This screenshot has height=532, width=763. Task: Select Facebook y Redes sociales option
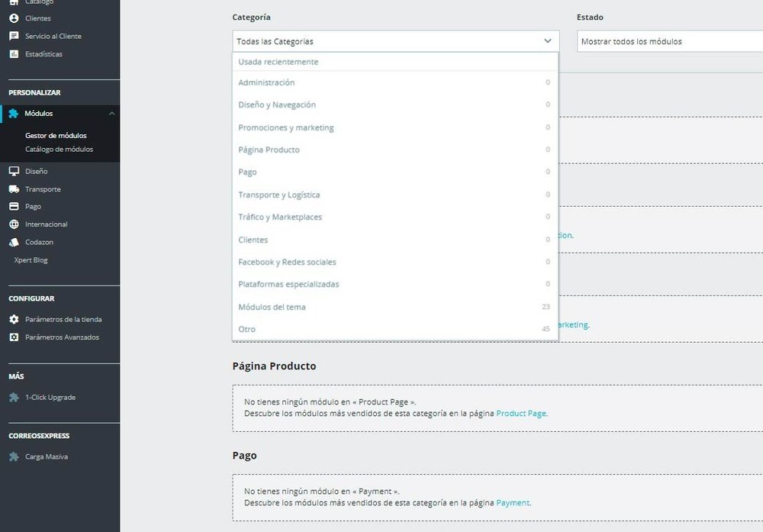pyautogui.click(x=395, y=262)
